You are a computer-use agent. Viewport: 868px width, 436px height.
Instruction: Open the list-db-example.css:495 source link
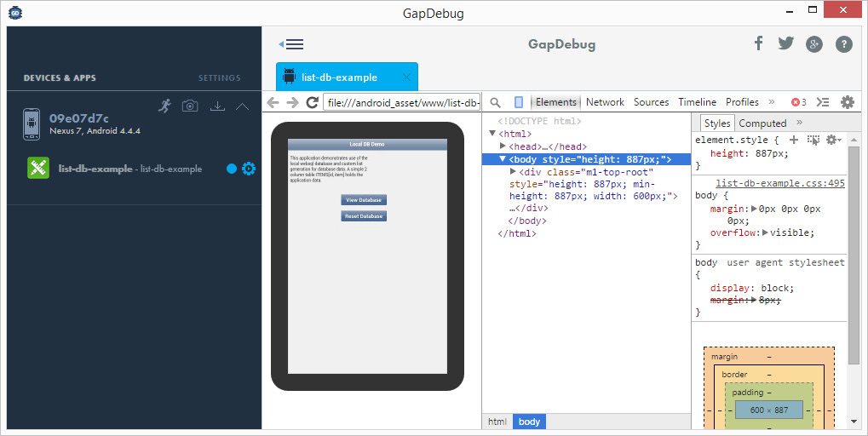coord(779,183)
